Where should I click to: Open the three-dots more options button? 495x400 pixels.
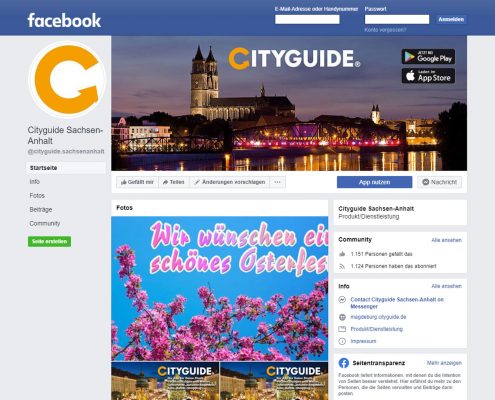[277, 182]
